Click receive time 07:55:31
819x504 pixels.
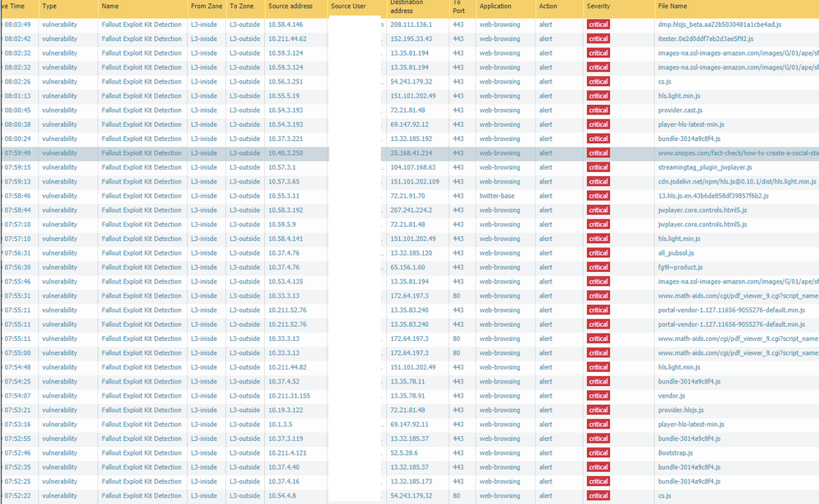pos(18,296)
